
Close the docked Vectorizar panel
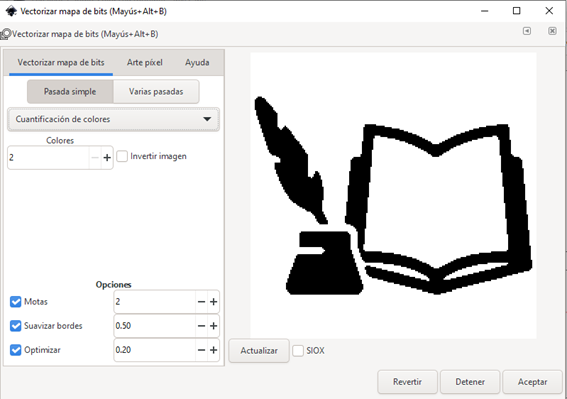(552, 31)
